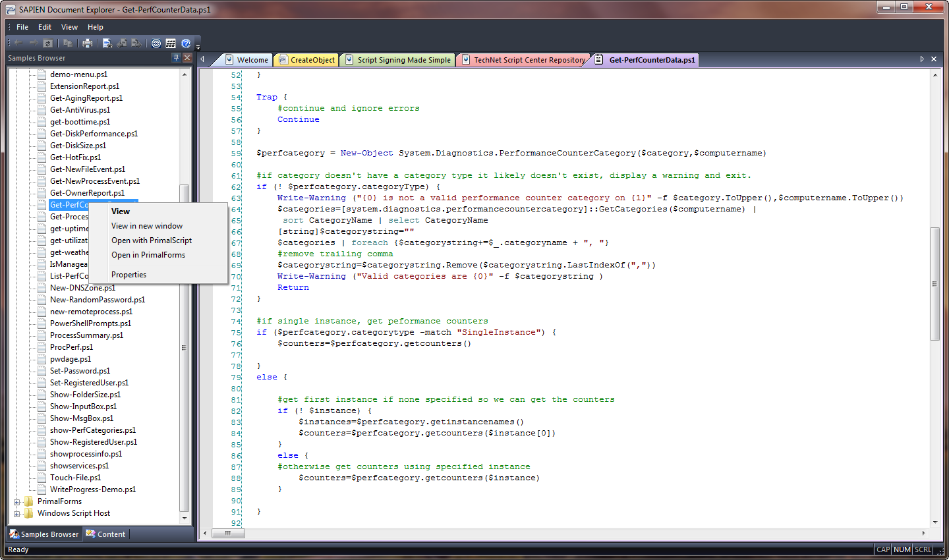Click the file icon next to ProcPerf.ps1
Screen dimensions: 949x560
click(x=42, y=347)
